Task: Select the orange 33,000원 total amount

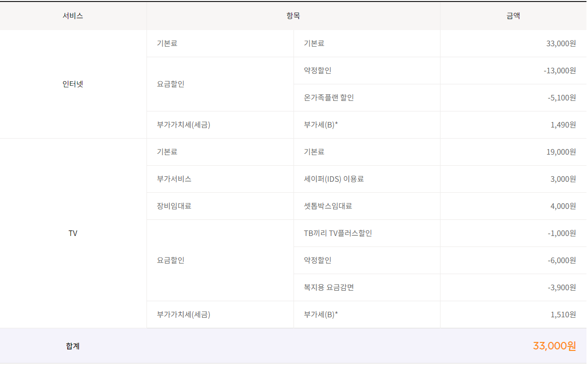Action: (x=554, y=346)
